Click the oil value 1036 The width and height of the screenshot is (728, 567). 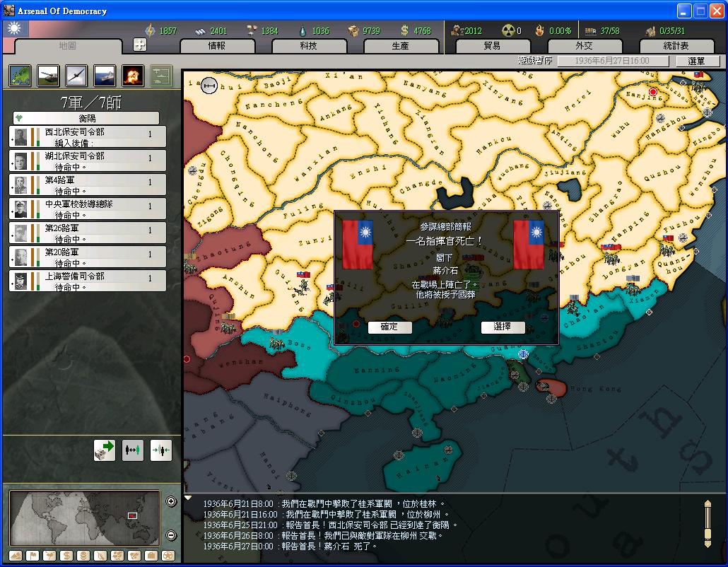click(321, 30)
